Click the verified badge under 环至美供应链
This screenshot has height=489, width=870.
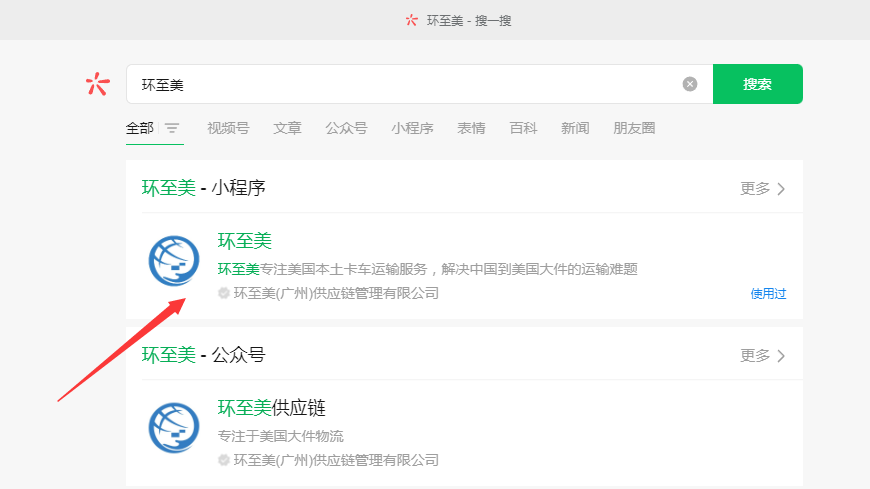pos(224,460)
